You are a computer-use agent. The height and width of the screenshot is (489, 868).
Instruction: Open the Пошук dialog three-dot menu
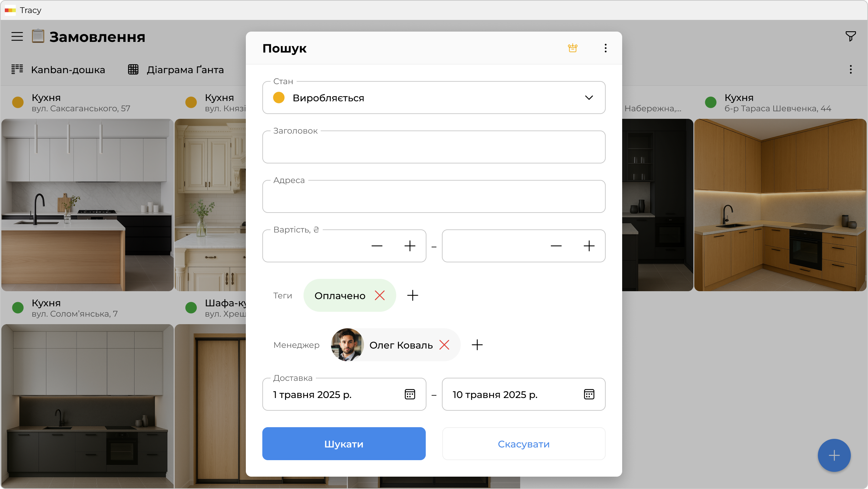tap(605, 48)
